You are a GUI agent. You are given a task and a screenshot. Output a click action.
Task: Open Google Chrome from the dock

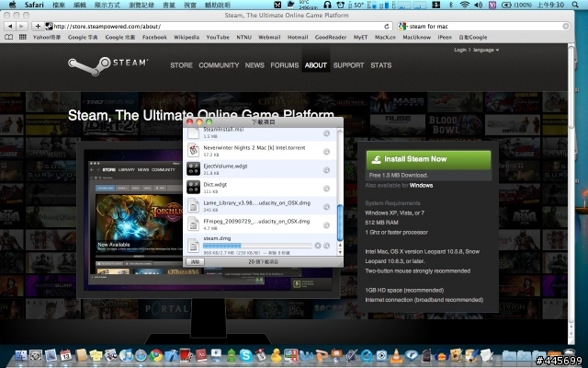pos(156,355)
